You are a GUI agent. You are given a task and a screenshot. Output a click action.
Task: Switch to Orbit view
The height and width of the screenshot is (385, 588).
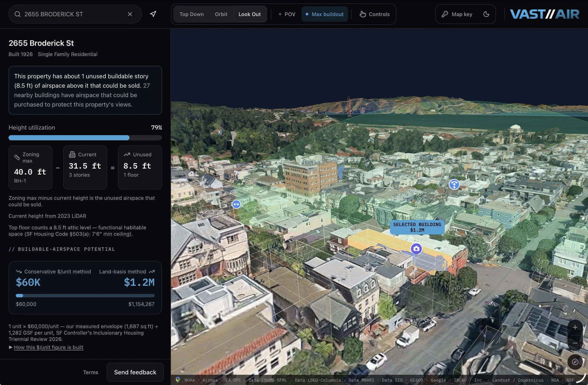tap(221, 14)
